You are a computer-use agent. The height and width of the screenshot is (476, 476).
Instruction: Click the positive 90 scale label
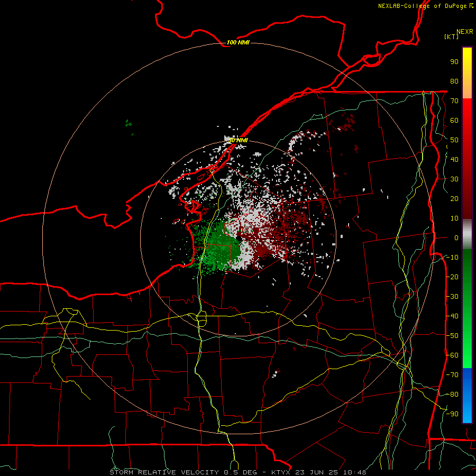[x=454, y=62]
